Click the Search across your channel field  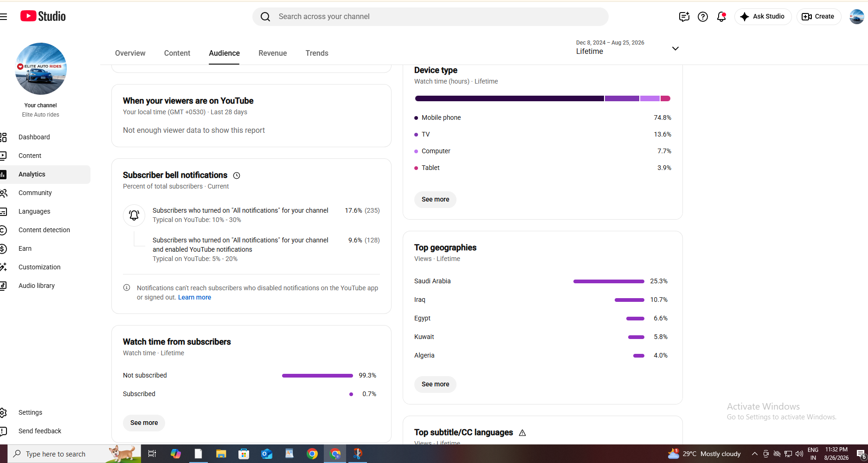coord(431,17)
